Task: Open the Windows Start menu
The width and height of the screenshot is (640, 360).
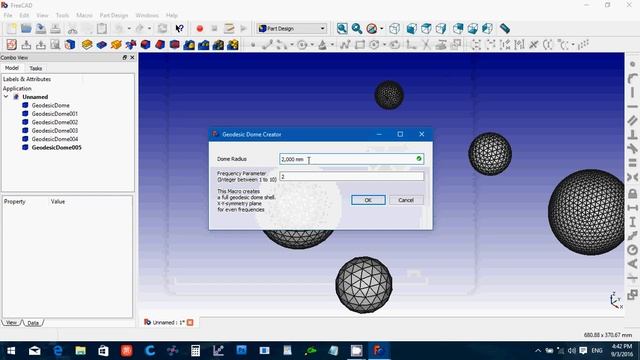Action: [11, 351]
